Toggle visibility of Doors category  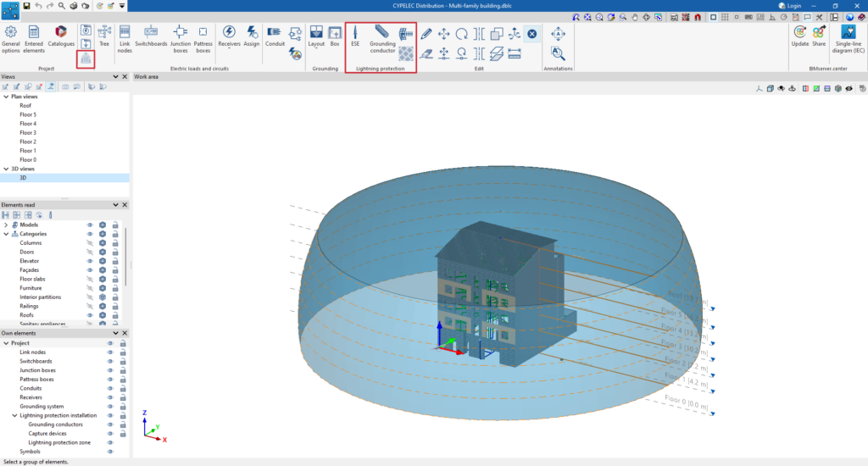[90, 252]
